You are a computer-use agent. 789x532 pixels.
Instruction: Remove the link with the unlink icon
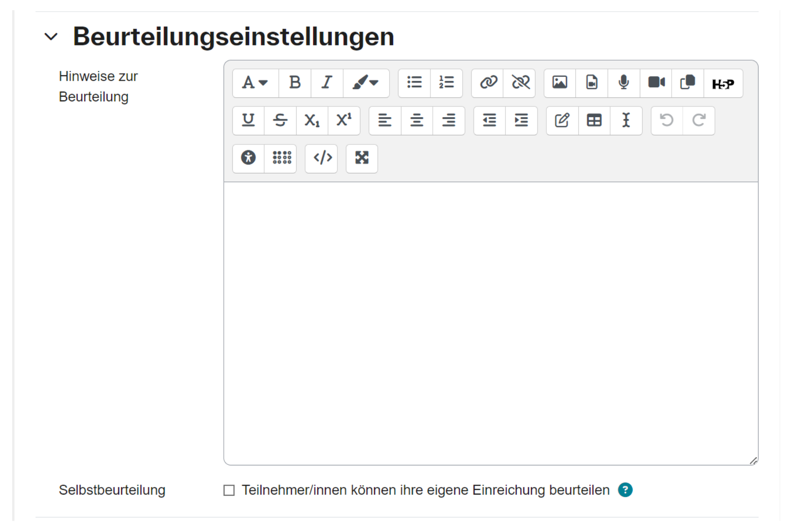(x=520, y=83)
